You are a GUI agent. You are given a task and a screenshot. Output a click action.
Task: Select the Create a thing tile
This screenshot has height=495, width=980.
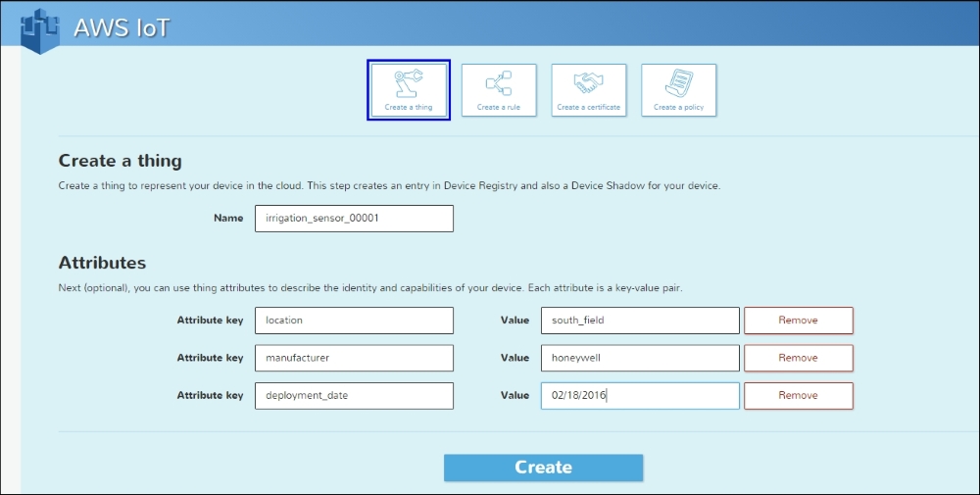coord(409,90)
